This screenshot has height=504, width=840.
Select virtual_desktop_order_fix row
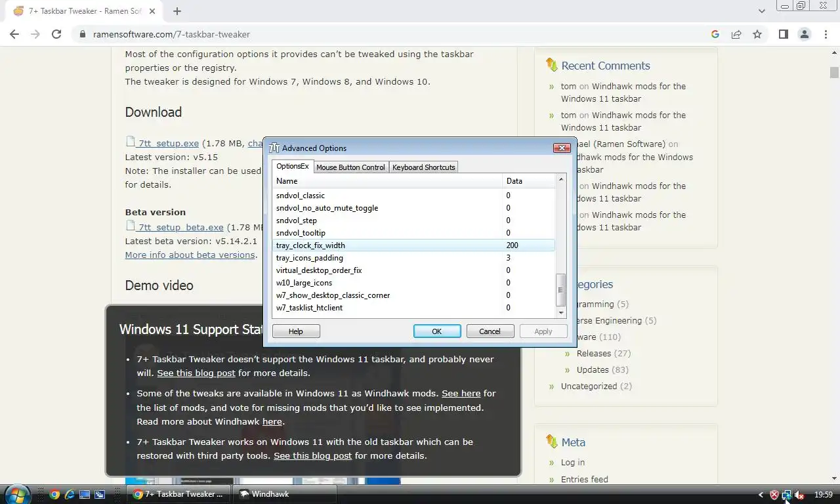point(414,270)
